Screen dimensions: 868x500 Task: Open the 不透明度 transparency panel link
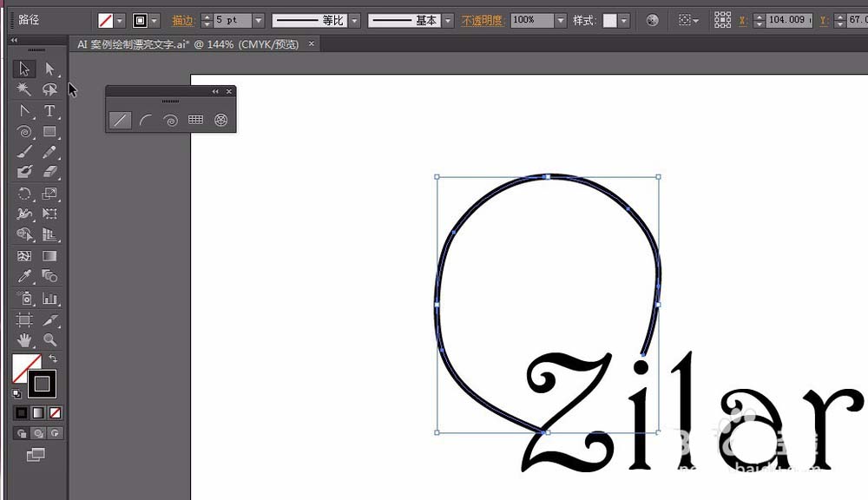pyautogui.click(x=483, y=21)
